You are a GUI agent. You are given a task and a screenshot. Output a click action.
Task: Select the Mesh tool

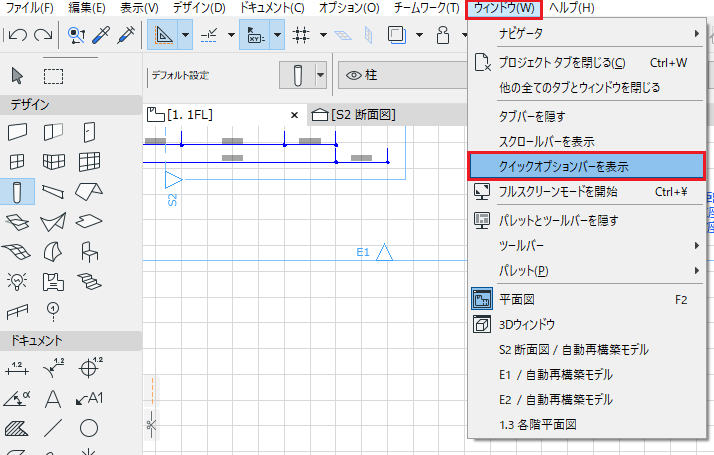pyautogui.click(x=17, y=251)
